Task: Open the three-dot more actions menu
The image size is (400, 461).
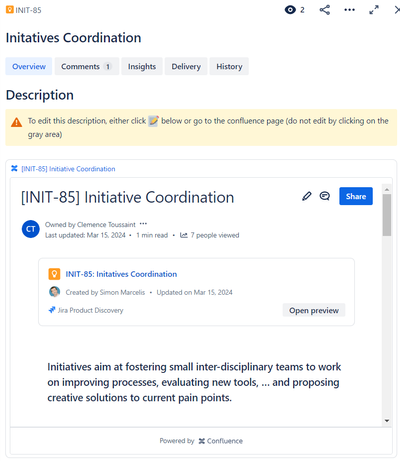Action: tap(349, 10)
